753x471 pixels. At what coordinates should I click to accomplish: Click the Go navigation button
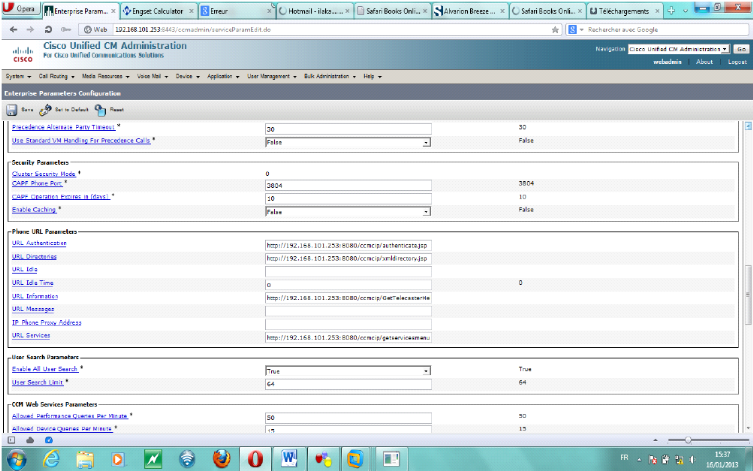pos(741,49)
